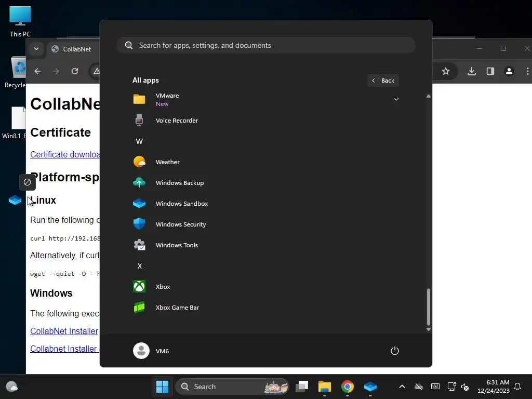Click the scrollbar up arrow in All apps
The image size is (532, 399).
pos(429,96)
